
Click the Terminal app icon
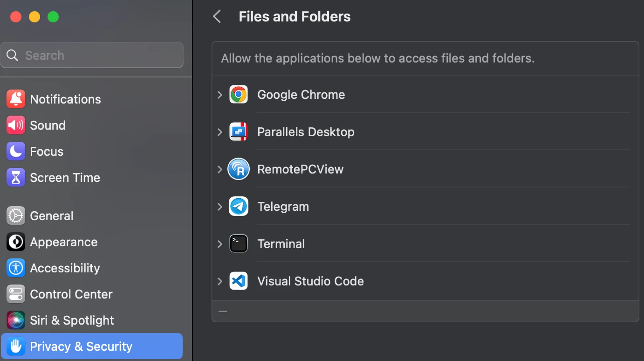[239, 244]
